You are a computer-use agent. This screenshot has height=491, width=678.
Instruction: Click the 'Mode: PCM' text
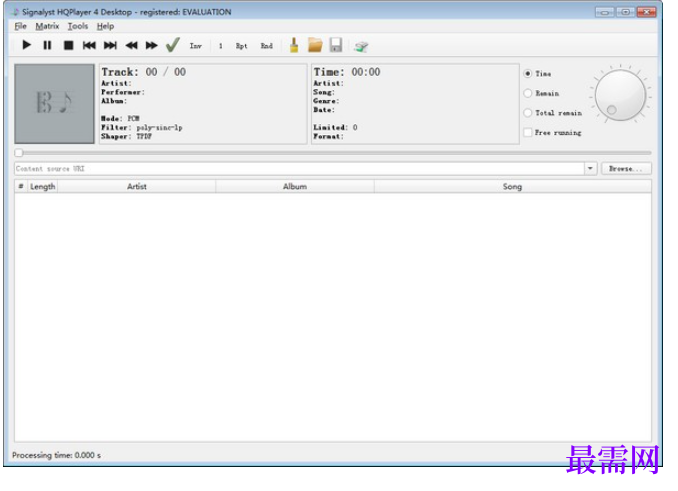point(120,118)
